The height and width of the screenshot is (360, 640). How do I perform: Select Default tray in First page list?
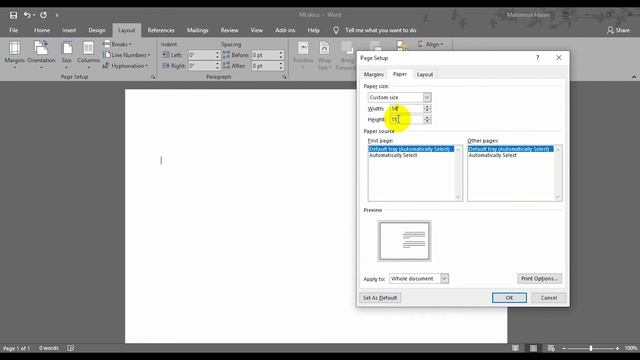pos(411,149)
